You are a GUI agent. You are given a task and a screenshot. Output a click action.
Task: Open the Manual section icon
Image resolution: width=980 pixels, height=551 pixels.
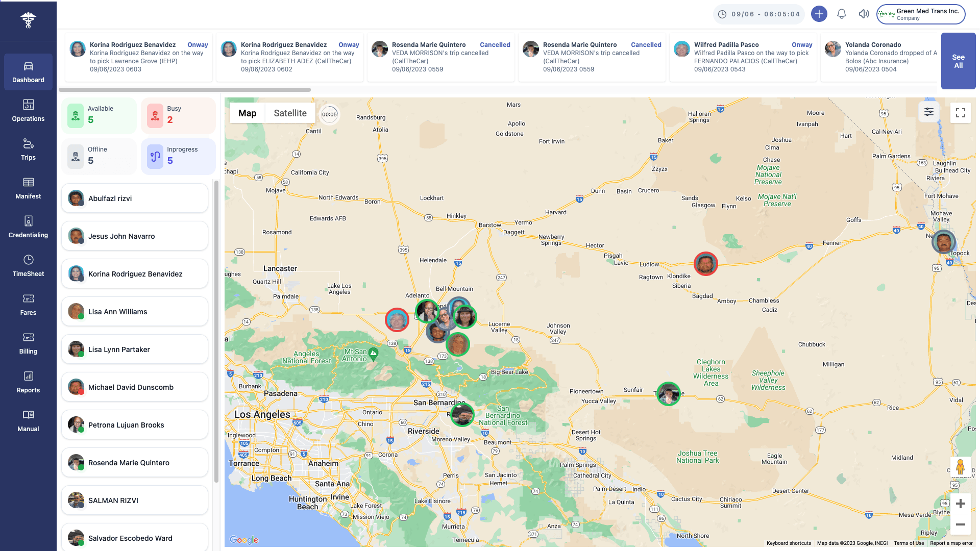(x=28, y=416)
